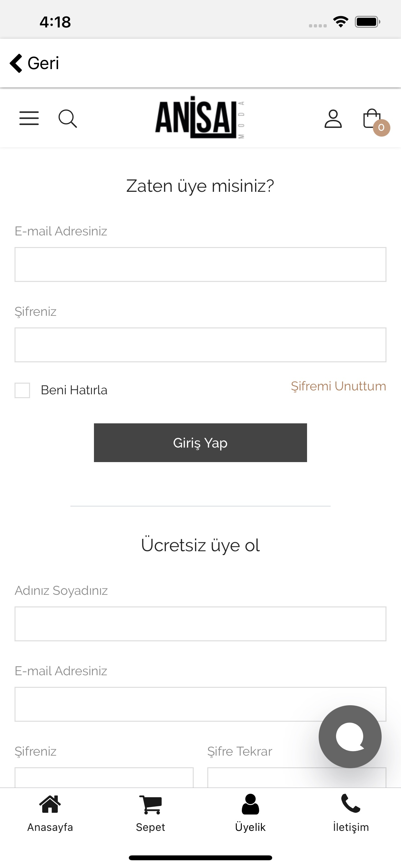This screenshot has width=401, height=868.
Task: Check the Wi-Fi status icon
Action: coord(341,22)
